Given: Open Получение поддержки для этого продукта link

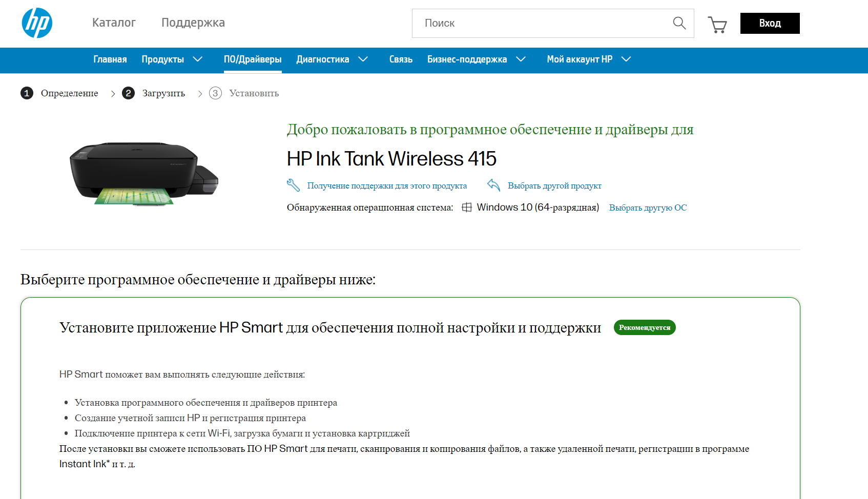Looking at the screenshot, I should tap(387, 186).
